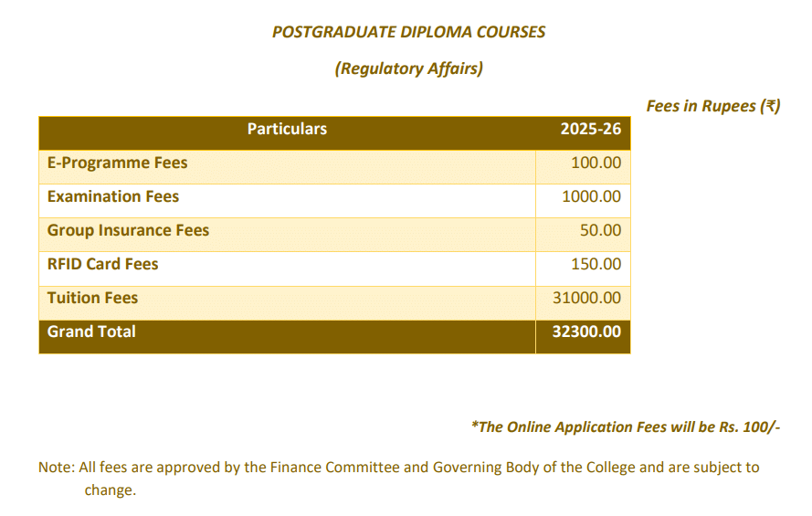
Task: Select the Fees in Rupees label
Action: (x=712, y=106)
